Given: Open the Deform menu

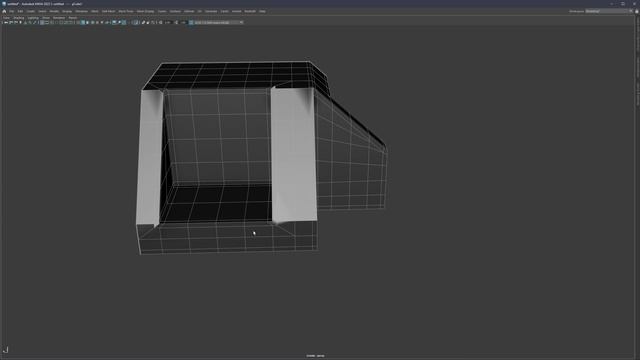Looking at the screenshot, I should (x=189, y=11).
